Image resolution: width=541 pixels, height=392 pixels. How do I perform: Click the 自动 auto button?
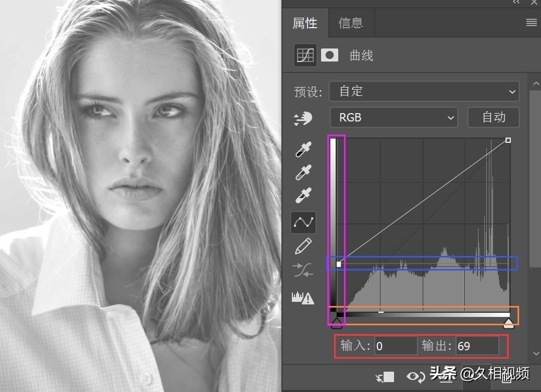click(x=493, y=118)
